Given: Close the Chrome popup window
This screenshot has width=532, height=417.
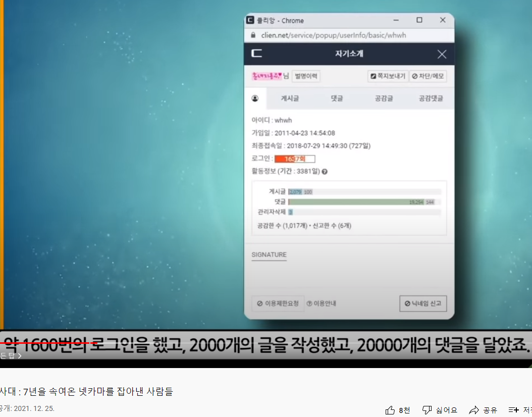Looking at the screenshot, I should tap(443, 20).
